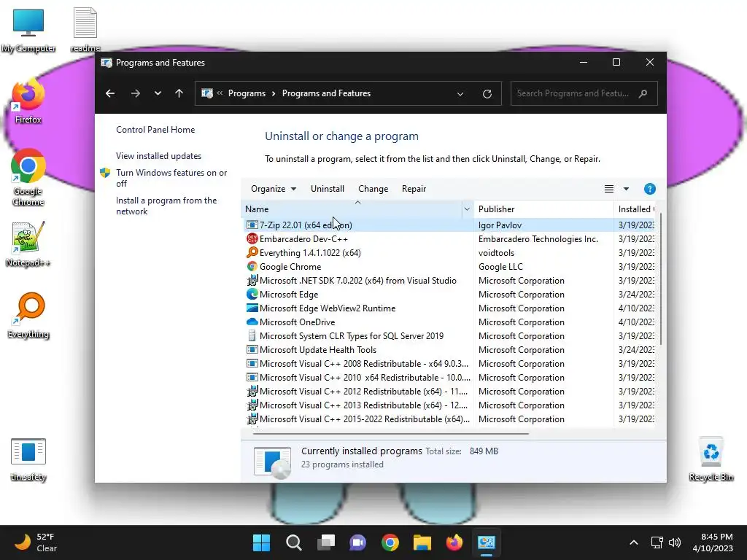Open Windows Start menu
Image resolution: width=747 pixels, height=560 pixels.
pyautogui.click(x=261, y=542)
